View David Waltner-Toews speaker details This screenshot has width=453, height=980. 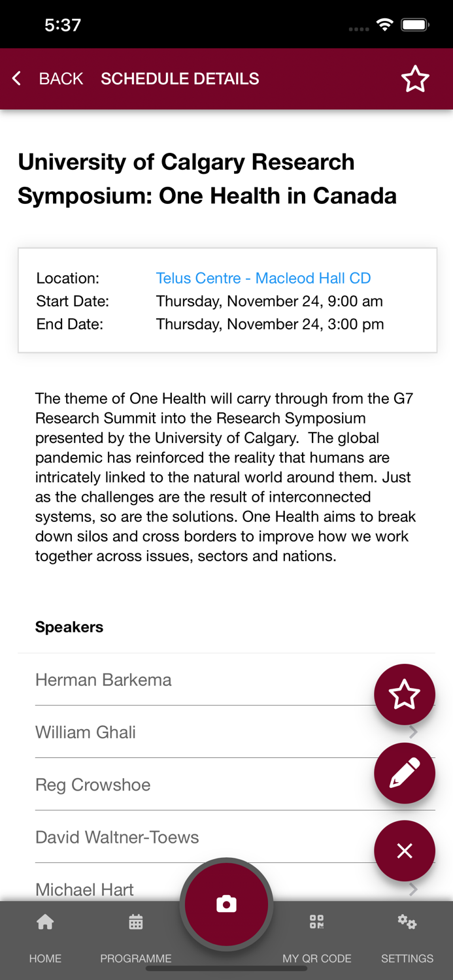[x=117, y=837]
